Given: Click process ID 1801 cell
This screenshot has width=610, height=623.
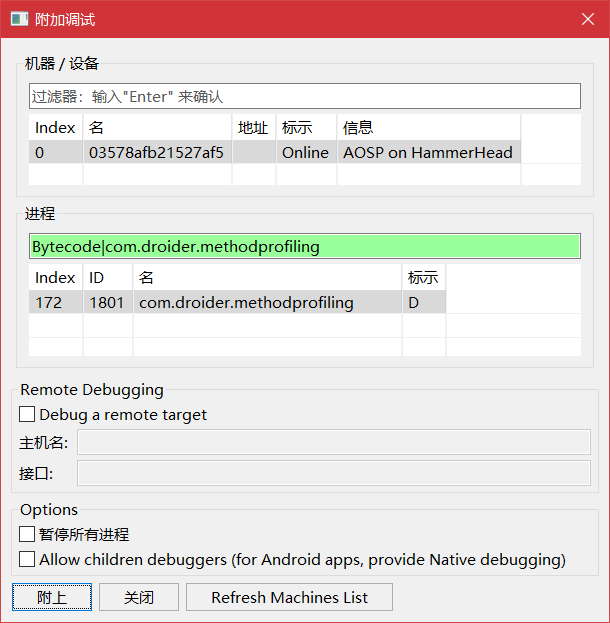Looking at the screenshot, I should [108, 302].
